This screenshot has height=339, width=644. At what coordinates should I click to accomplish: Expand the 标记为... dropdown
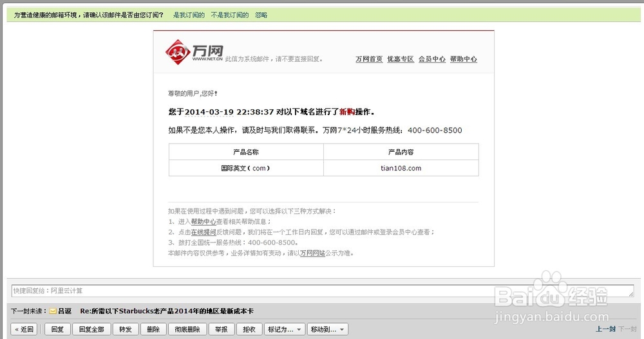(285, 329)
